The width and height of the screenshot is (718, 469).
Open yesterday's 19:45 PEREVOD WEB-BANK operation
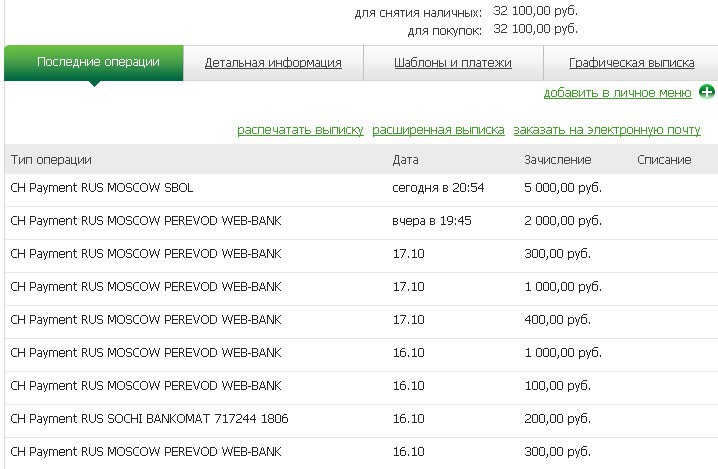(x=145, y=221)
